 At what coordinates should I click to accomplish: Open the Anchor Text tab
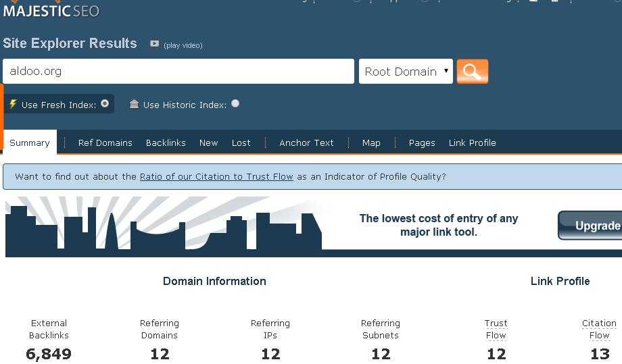(307, 142)
